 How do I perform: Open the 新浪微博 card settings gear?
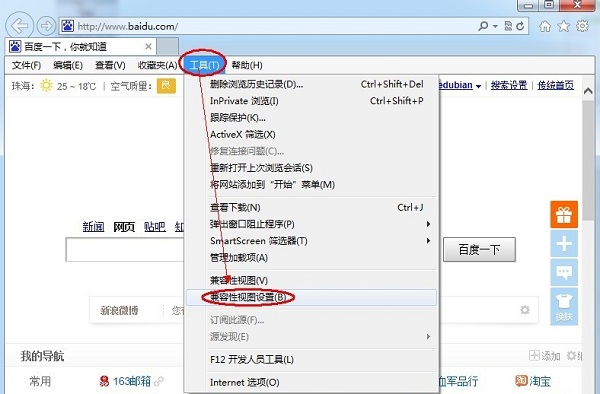(525, 310)
